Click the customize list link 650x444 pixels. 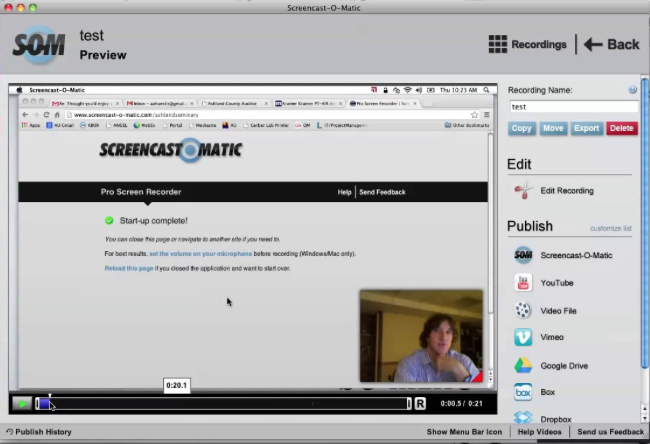pos(611,228)
